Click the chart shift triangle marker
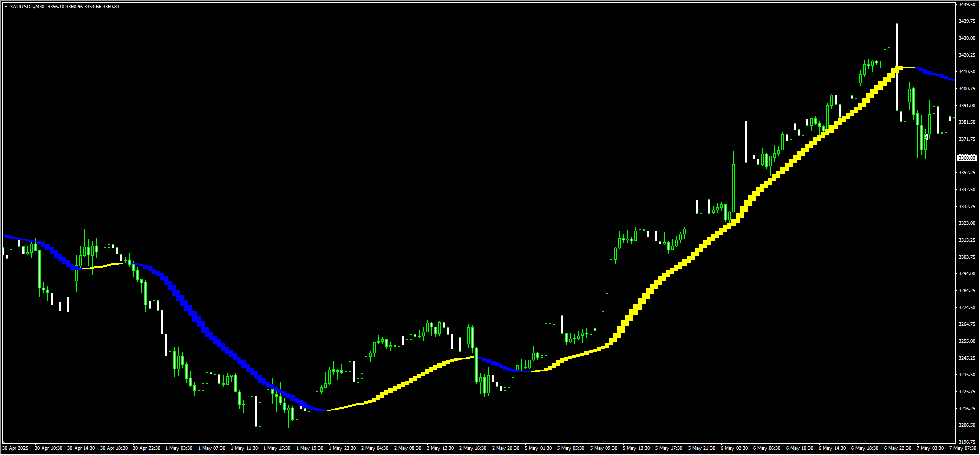This screenshot has height=455, width=980. 4,442
